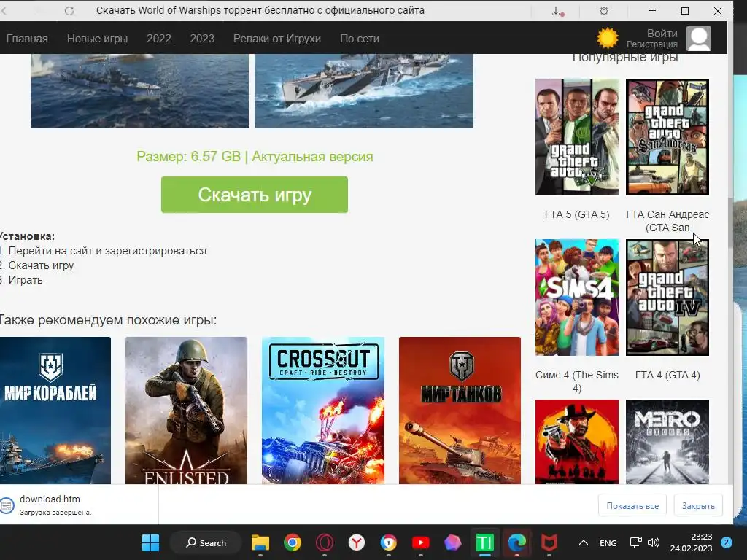Open the notification badge showing 2
Viewport: 747px width, 560px height.
point(727,542)
